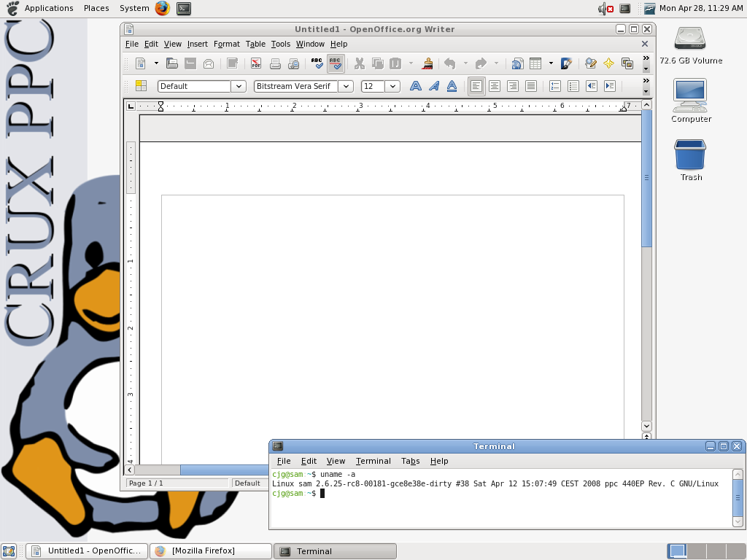Screen dimensions: 747x560
Task: Click the Save document icon
Action: pos(190,63)
